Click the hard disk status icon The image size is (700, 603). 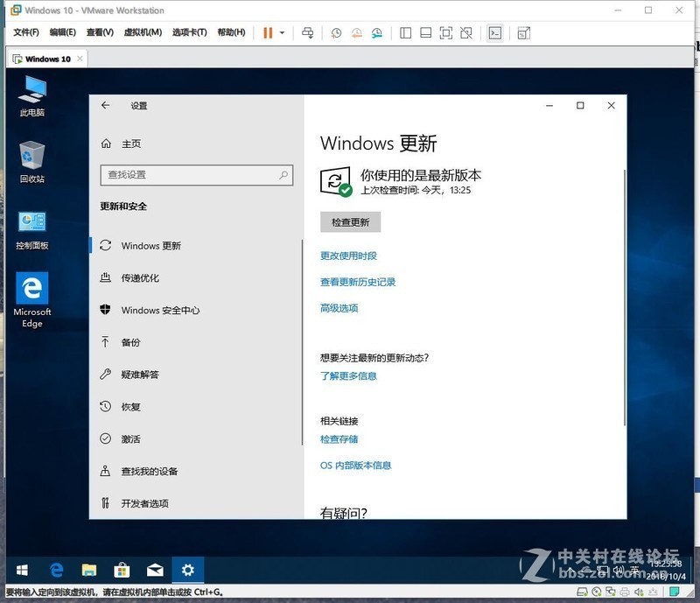[581, 593]
